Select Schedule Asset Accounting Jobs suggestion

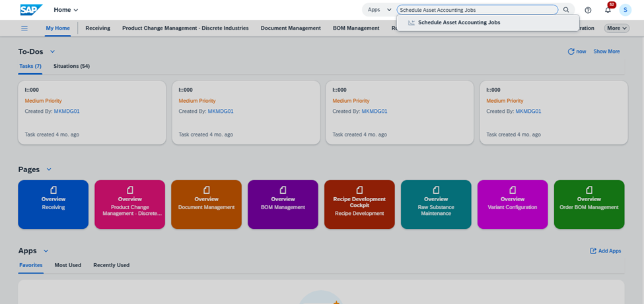click(488, 22)
